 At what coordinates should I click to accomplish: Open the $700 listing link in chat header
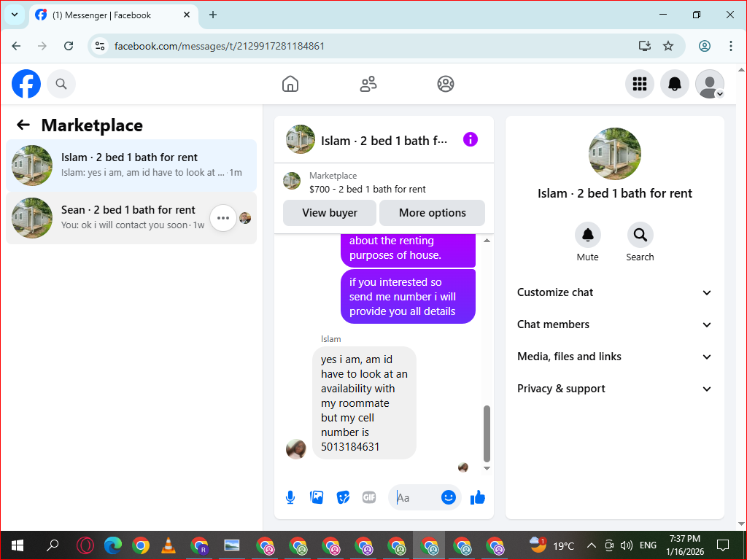[368, 189]
